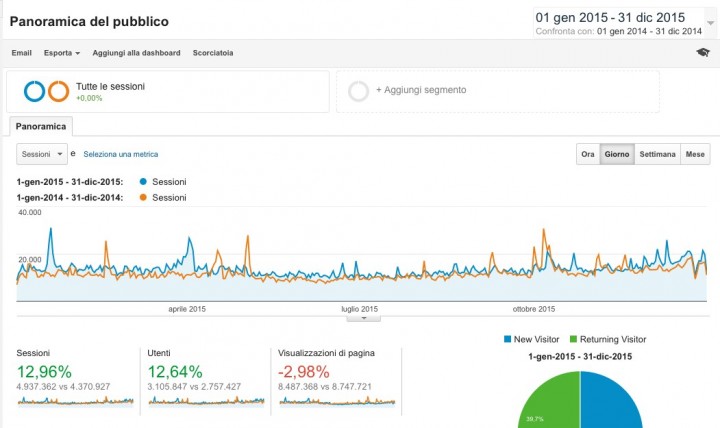Click the blue and orange segment circles icon
Viewport: 720px width, 428px height.
(46, 91)
